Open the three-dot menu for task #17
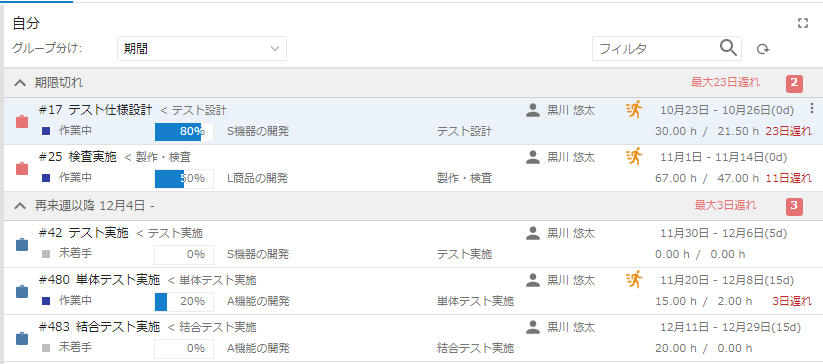This screenshot has height=364, width=823. (812, 108)
